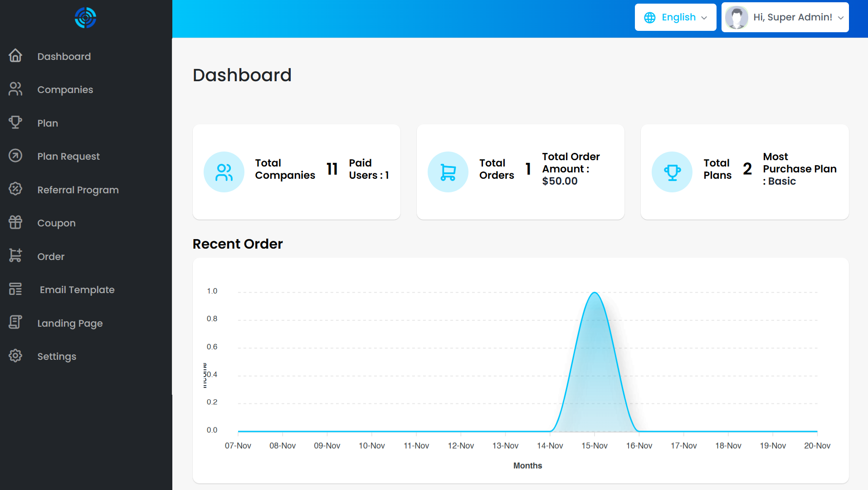This screenshot has width=868, height=490.
Task: Click the Order cart icon in sidebar
Action: pos(15,256)
